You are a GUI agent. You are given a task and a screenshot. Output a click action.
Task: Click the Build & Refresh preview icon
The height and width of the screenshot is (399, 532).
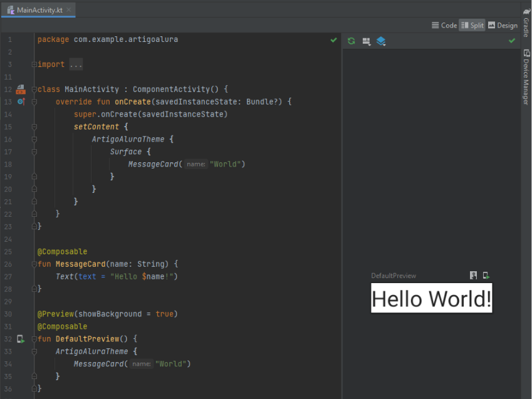click(x=351, y=41)
